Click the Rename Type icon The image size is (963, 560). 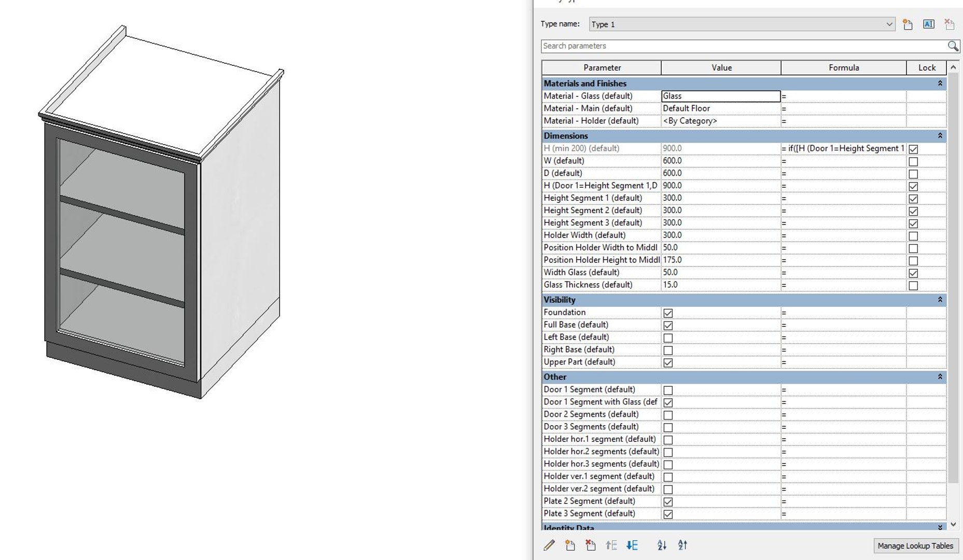[x=928, y=24]
